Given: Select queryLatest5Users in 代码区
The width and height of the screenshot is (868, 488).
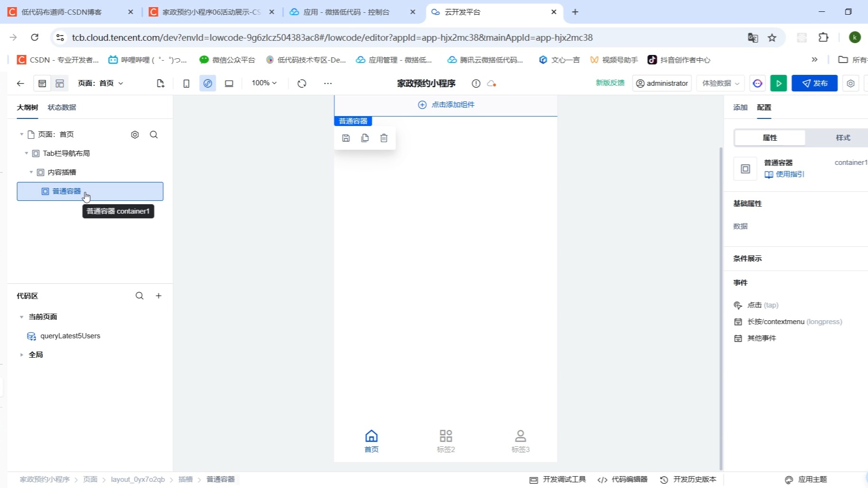Looking at the screenshot, I should tap(70, 336).
